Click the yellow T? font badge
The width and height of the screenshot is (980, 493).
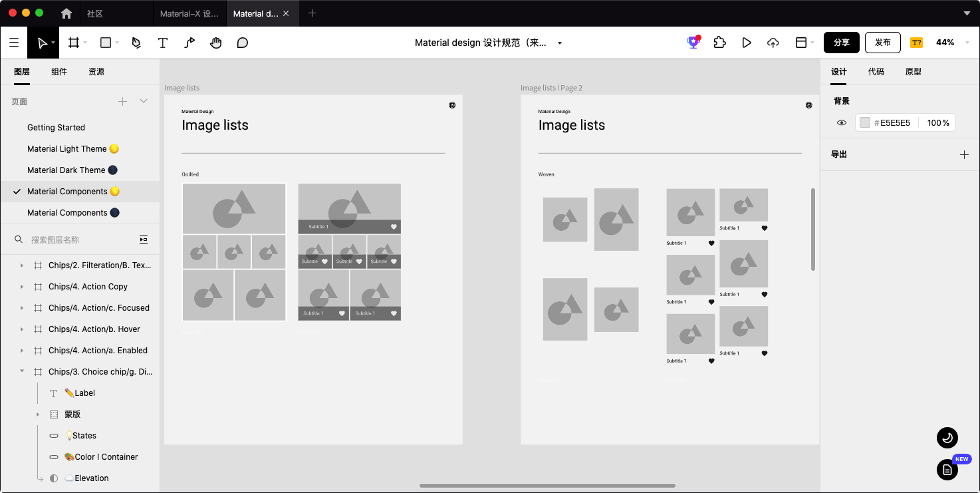[x=916, y=43]
